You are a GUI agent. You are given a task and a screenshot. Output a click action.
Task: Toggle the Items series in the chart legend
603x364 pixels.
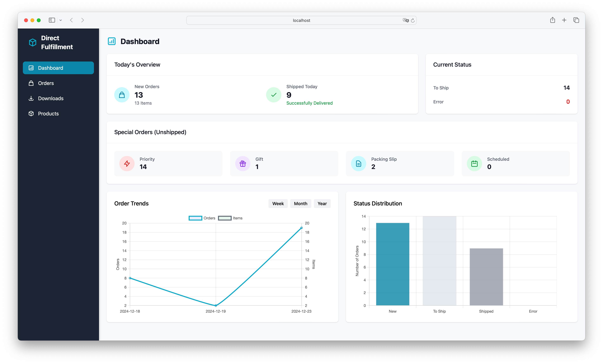[x=230, y=218]
